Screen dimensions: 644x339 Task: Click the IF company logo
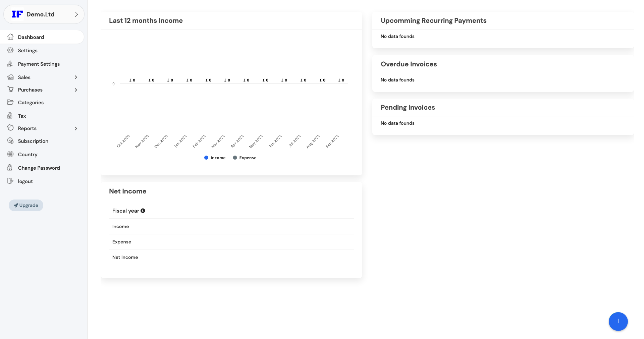point(17,14)
